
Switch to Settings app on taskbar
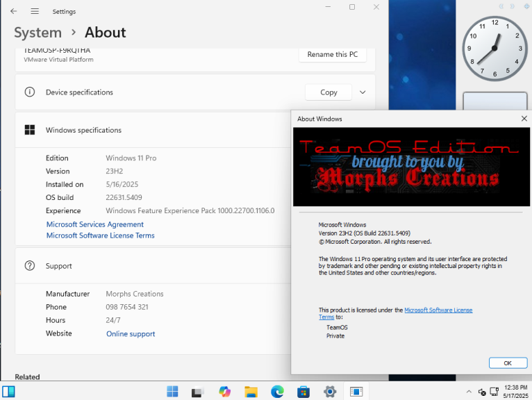coord(330,392)
